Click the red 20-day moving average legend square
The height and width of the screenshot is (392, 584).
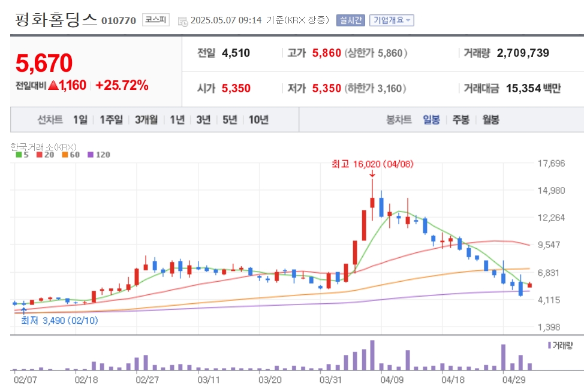coord(40,155)
